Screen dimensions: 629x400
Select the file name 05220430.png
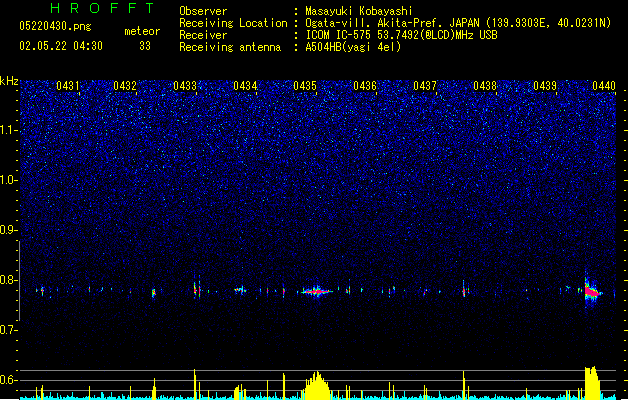[x=55, y=26]
